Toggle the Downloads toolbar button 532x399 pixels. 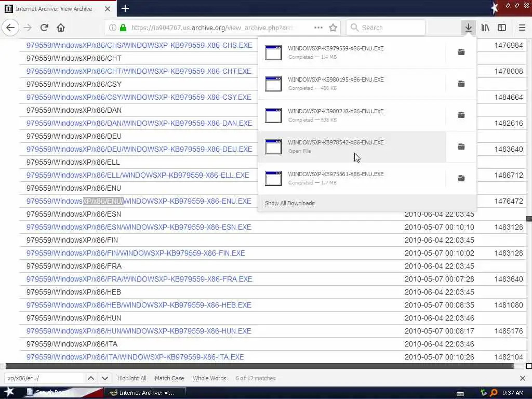tap(469, 28)
